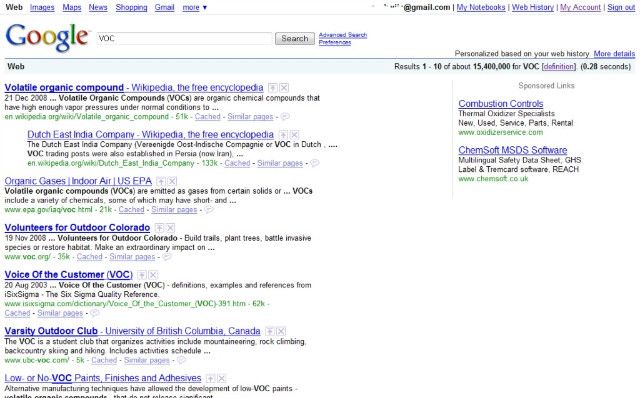Promote the Volunteers for Outdoor Colorado result
This screenshot has height=398, width=640.
[x=160, y=228]
